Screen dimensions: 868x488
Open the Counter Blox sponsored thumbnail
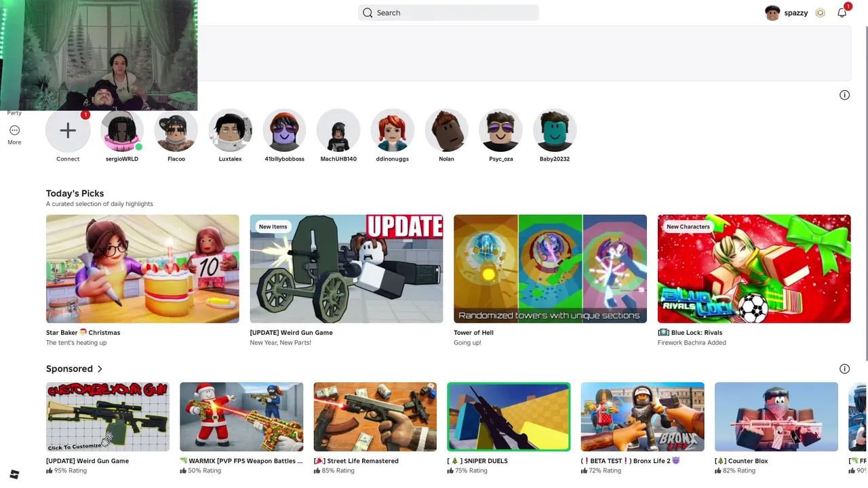[776, 417]
